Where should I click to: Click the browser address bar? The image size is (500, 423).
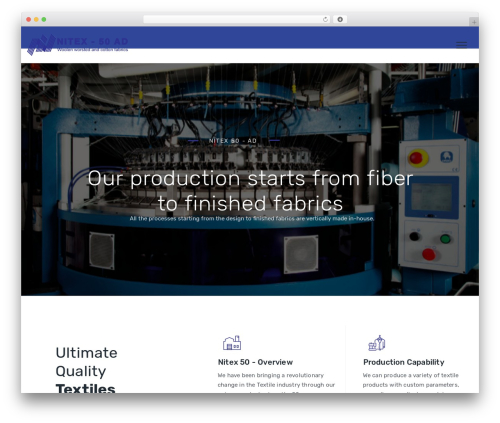pyautogui.click(x=237, y=19)
